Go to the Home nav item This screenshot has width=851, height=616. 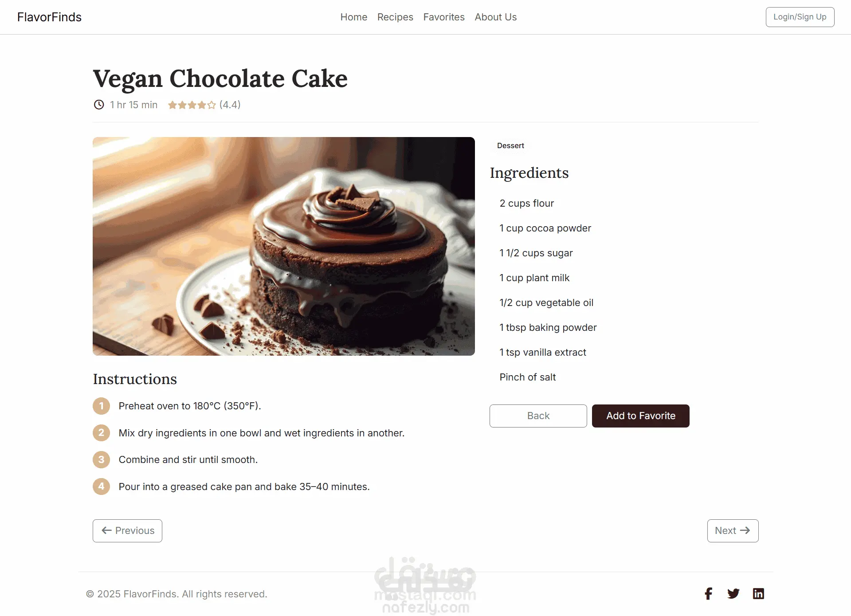tap(353, 17)
